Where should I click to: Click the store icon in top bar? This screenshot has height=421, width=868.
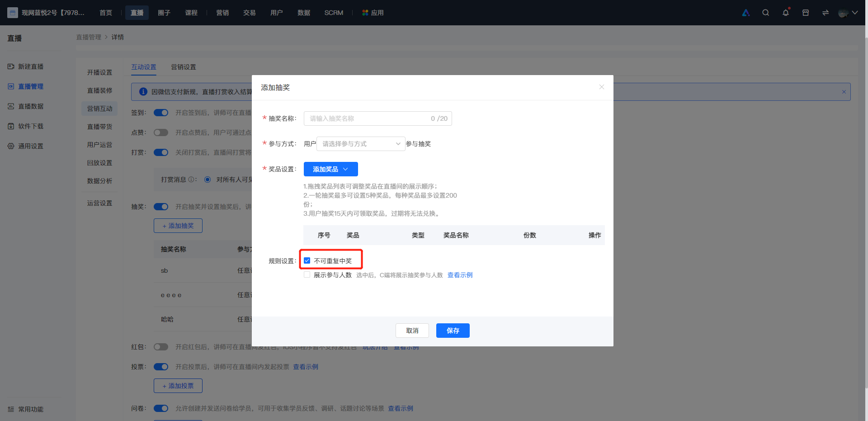coord(806,13)
